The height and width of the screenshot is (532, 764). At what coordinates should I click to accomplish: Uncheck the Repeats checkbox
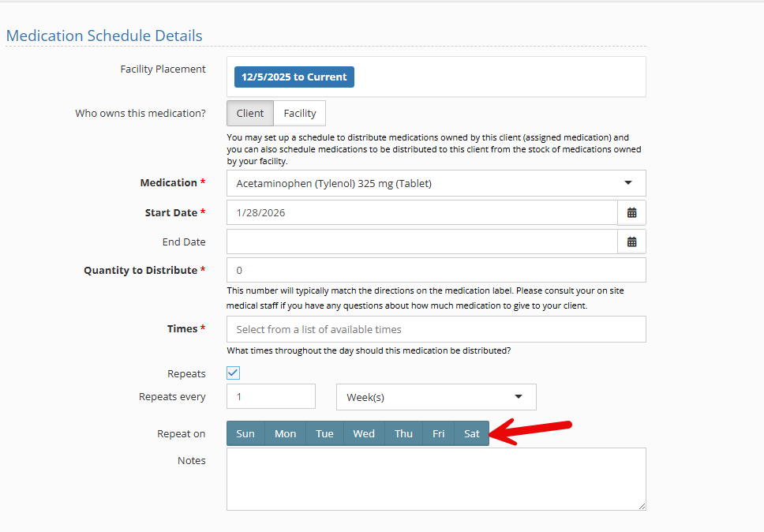(234, 373)
